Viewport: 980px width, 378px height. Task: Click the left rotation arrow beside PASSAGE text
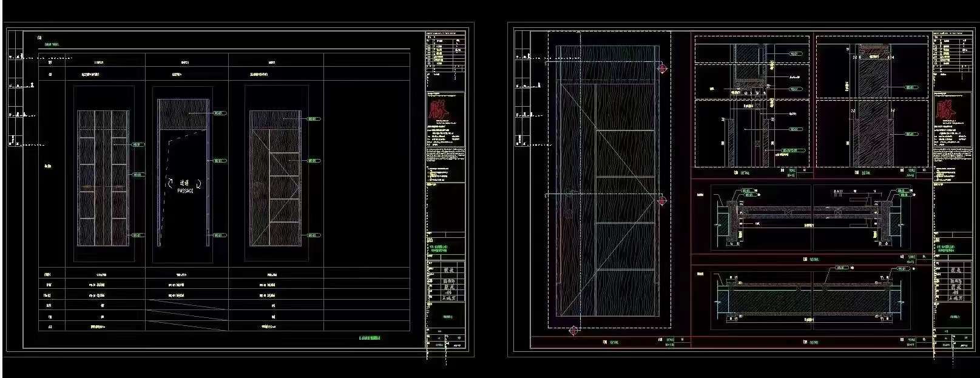tap(170, 183)
